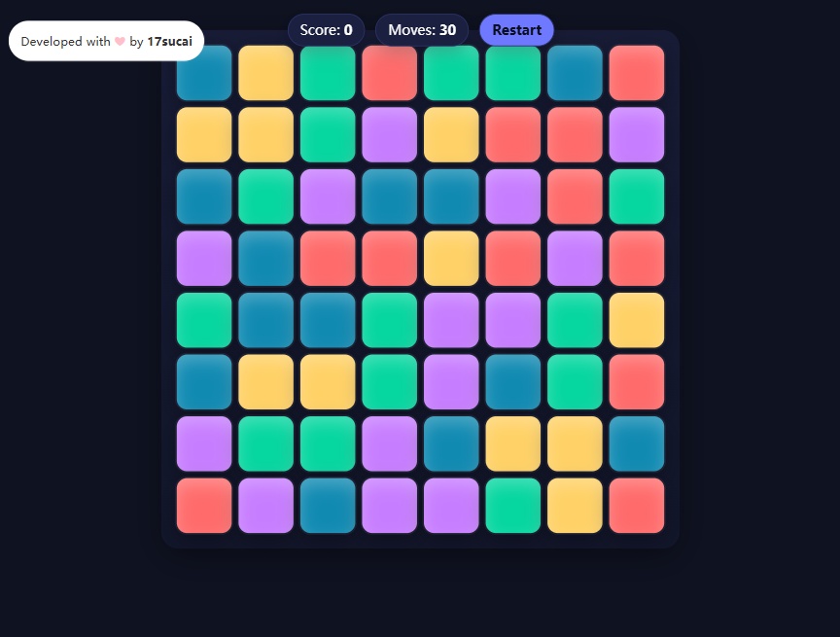
Task: Click the only blue tile in the fourth row
Action: point(265,259)
